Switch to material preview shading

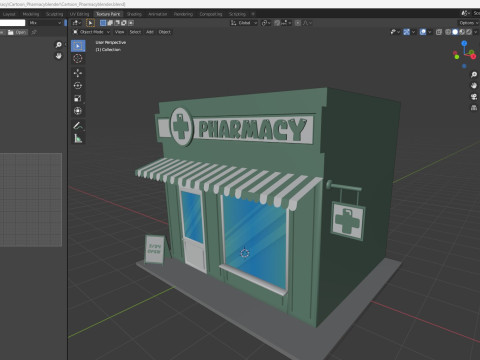pyautogui.click(x=462, y=32)
